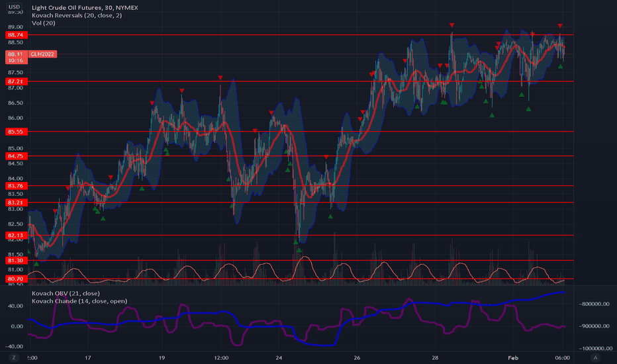Click the USD currency button

(14, 7)
